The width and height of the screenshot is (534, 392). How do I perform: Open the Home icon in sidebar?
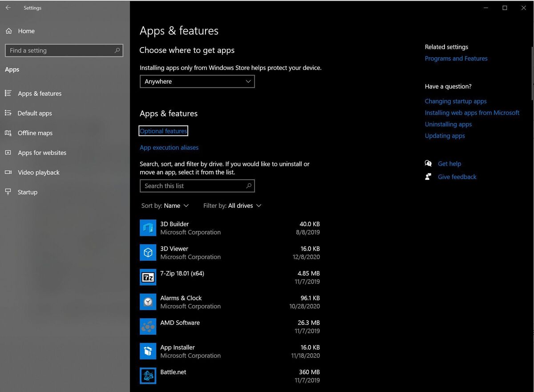coord(8,31)
